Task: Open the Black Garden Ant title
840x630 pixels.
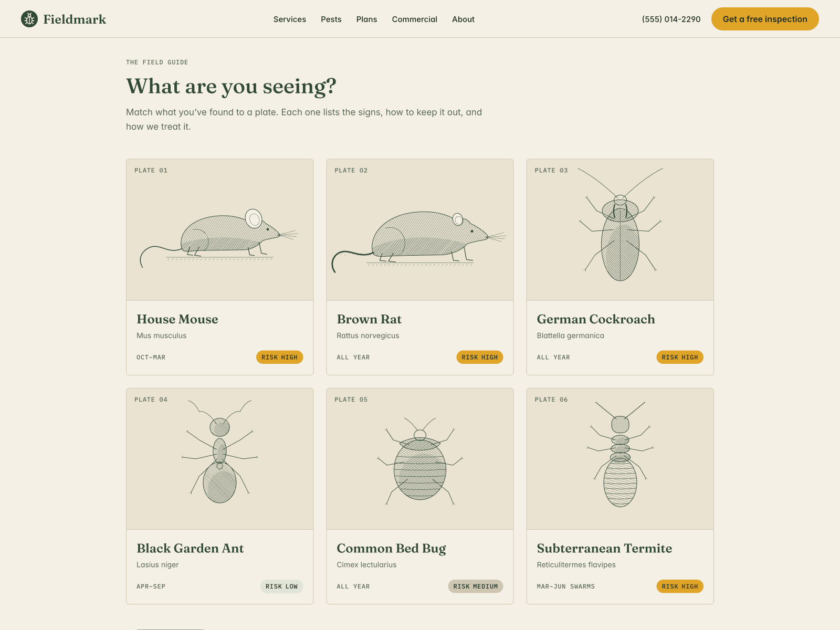Action: coord(190,548)
